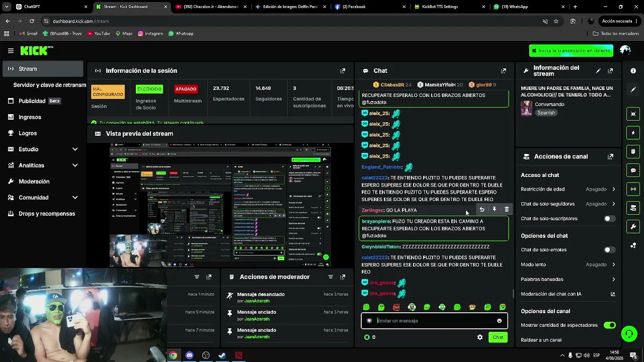
Task: Pop out the Información de la sesión panel
Action: pos(343,71)
